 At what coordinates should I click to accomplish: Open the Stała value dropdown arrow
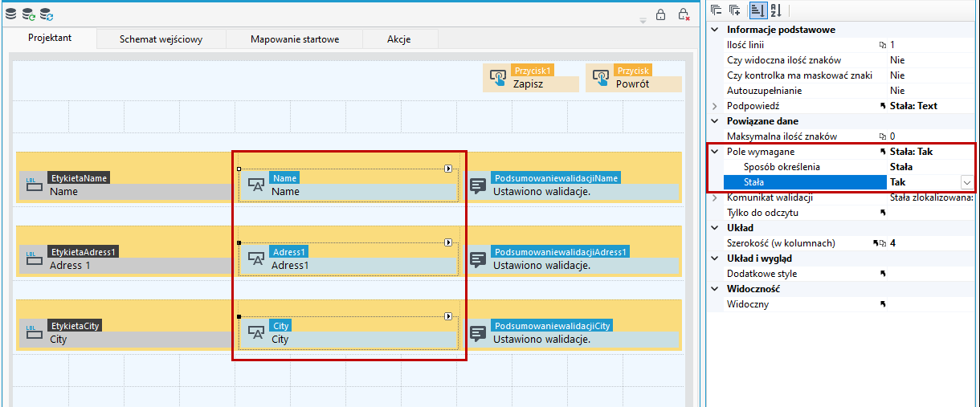point(967,182)
